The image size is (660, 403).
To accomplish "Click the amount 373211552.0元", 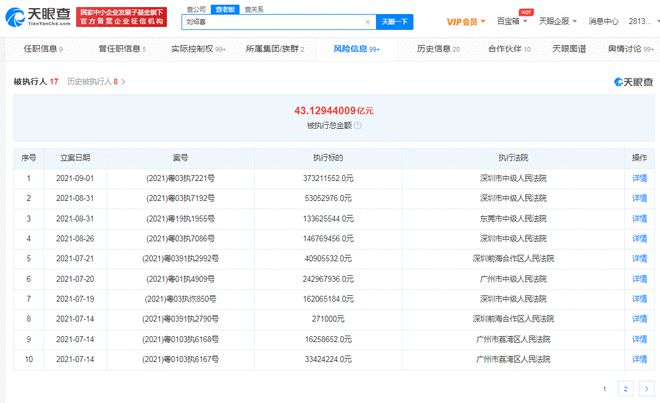I will [x=328, y=178].
